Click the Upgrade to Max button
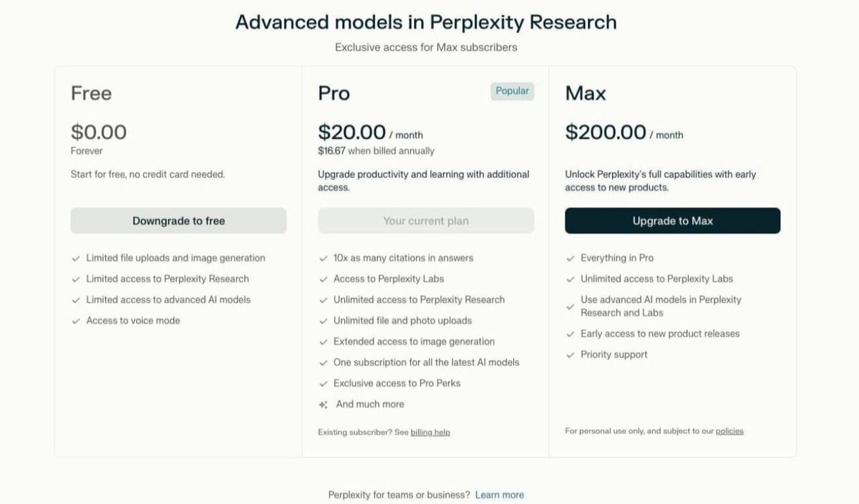 672,220
